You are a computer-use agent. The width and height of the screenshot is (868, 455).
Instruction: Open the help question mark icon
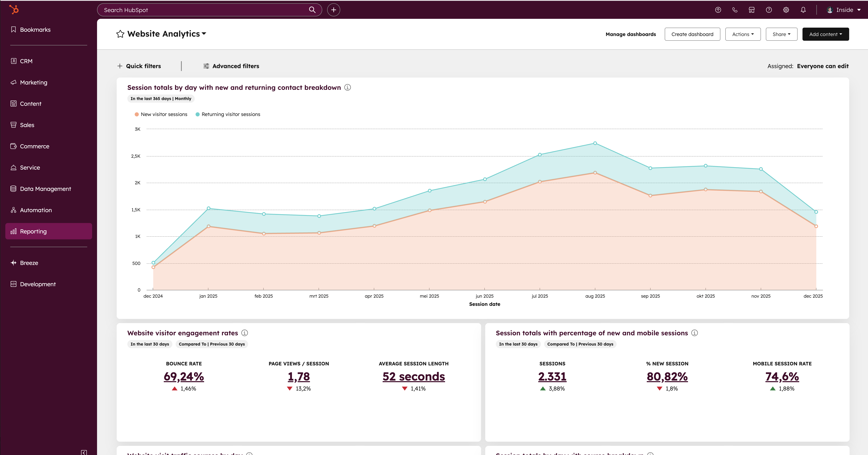click(x=769, y=10)
